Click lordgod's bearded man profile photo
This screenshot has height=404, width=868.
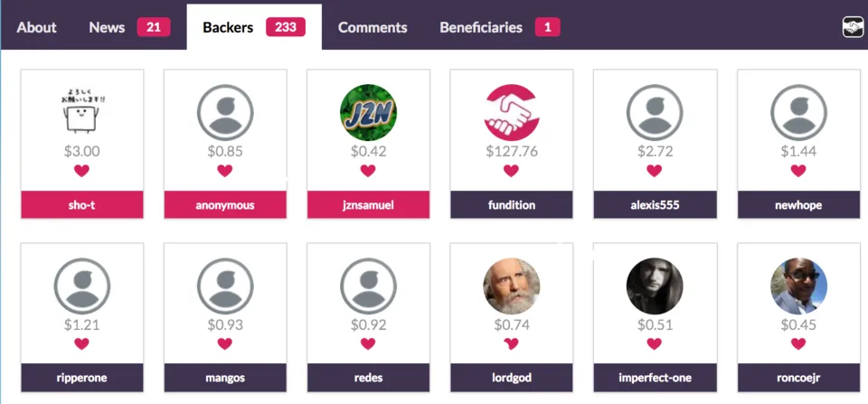coord(511,287)
